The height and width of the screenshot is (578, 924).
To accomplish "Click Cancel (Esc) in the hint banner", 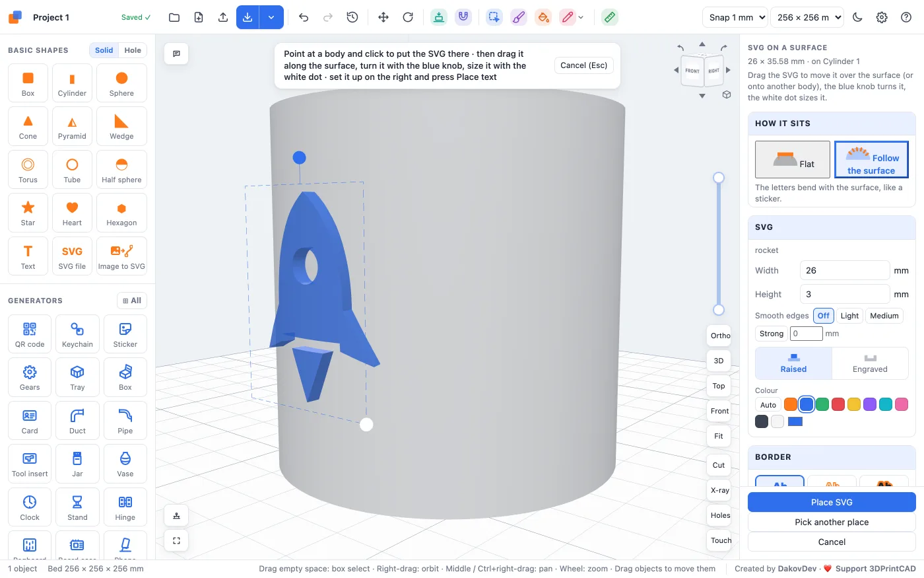I will click(x=584, y=65).
